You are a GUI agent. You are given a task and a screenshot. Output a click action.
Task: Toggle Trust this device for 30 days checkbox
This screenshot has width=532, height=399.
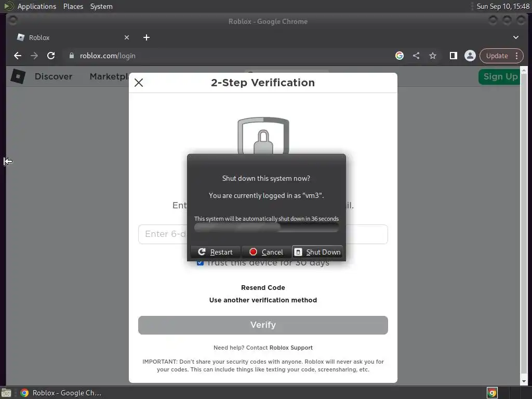click(x=200, y=262)
